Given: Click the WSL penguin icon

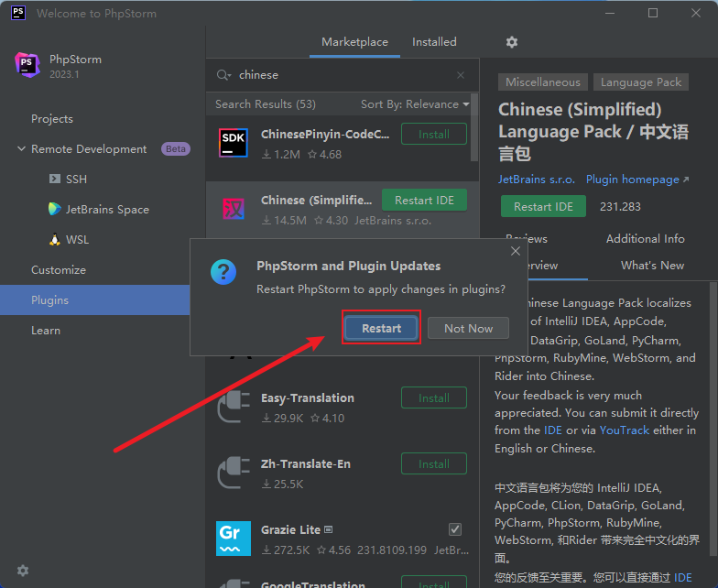Looking at the screenshot, I should (x=55, y=239).
